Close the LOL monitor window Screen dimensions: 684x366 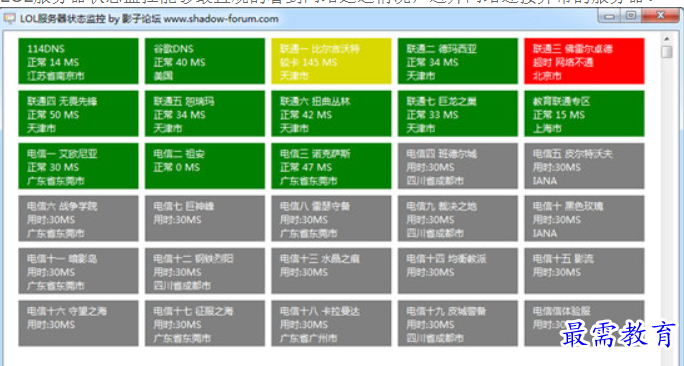point(660,16)
